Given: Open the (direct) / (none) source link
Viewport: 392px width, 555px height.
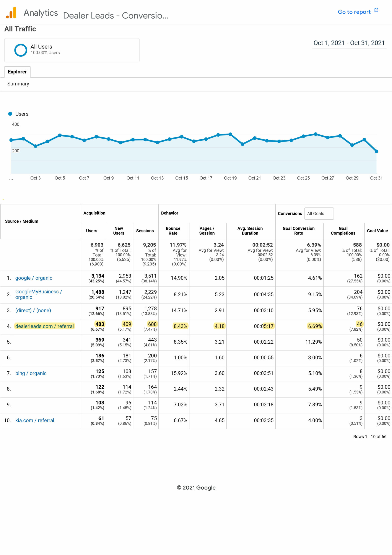Looking at the screenshot, I should pyautogui.click(x=33, y=310).
